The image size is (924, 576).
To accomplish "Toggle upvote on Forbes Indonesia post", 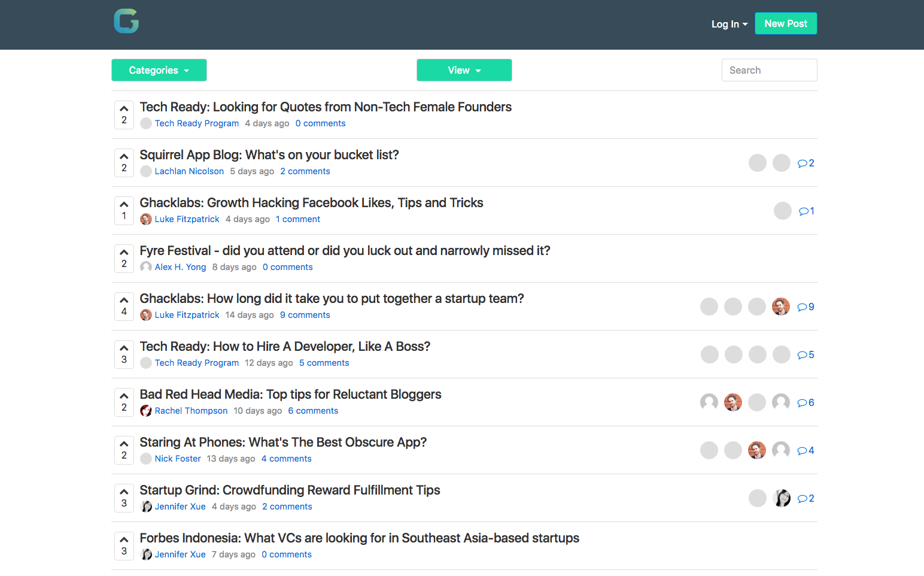I will click(124, 540).
